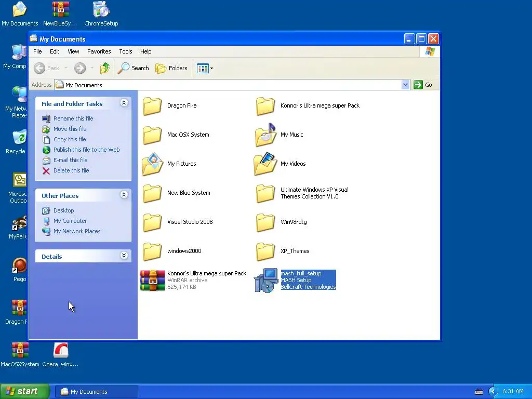Collapse File and Folder Tasks panel

124,103
